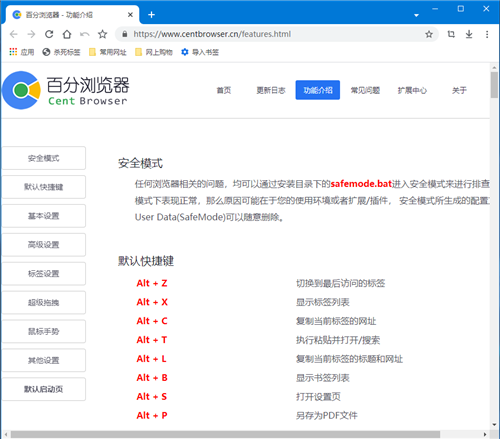Expand the tab list dropdown arrow

pos(416,15)
